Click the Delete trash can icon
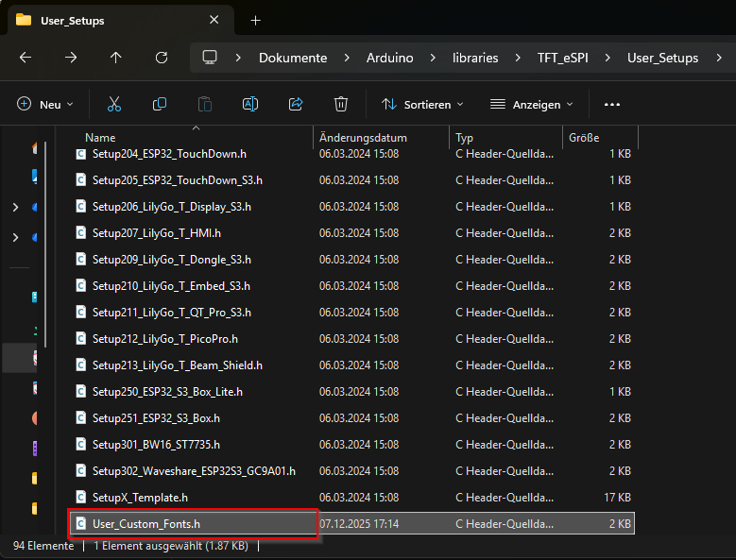Viewport: 736px width, 560px height. [341, 104]
